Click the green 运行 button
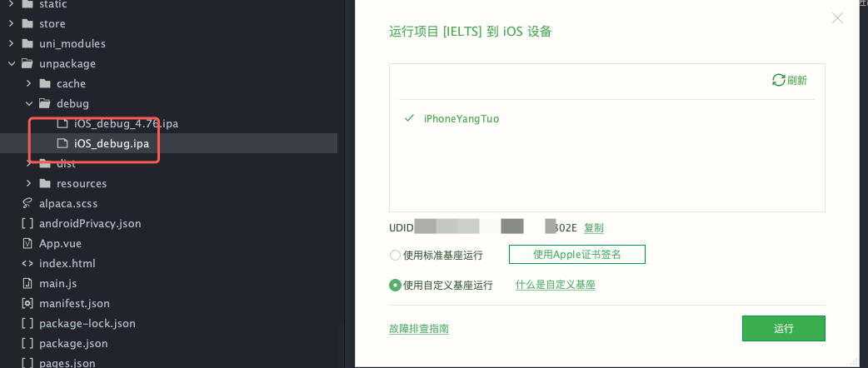 pos(784,329)
